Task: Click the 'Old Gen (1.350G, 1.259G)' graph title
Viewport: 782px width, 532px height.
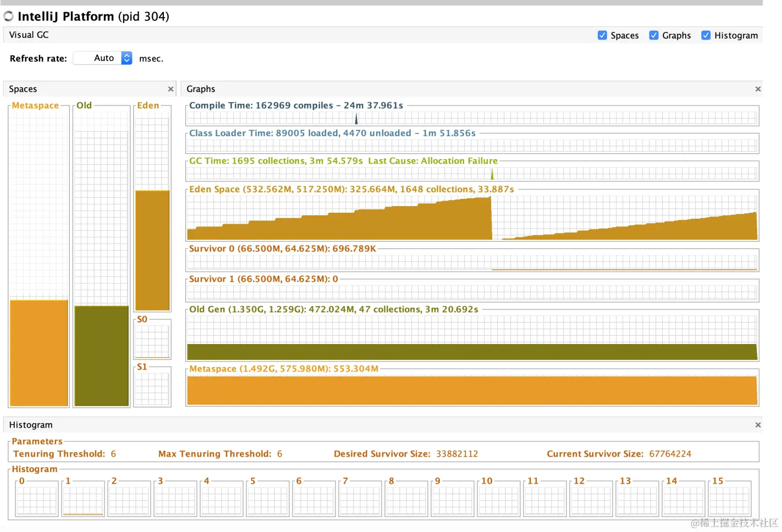Action: click(334, 309)
